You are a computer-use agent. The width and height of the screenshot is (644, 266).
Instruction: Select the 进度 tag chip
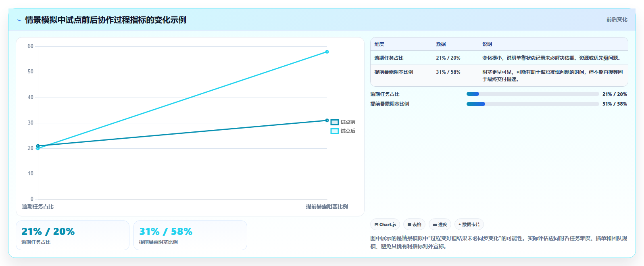(440, 224)
